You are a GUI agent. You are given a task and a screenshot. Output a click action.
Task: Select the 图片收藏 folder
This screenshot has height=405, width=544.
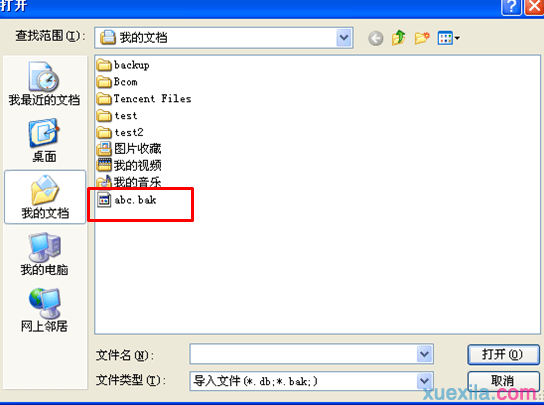(129, 149)
